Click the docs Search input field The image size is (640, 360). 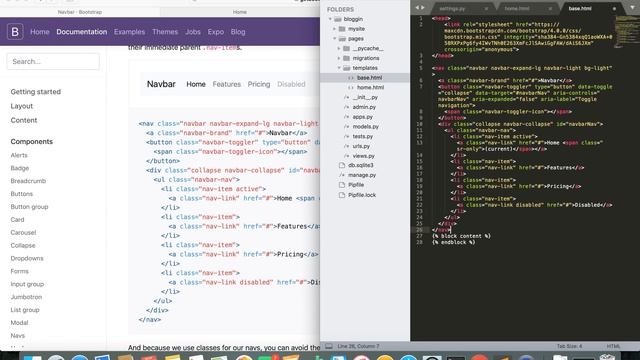click(x=53, y=62)
